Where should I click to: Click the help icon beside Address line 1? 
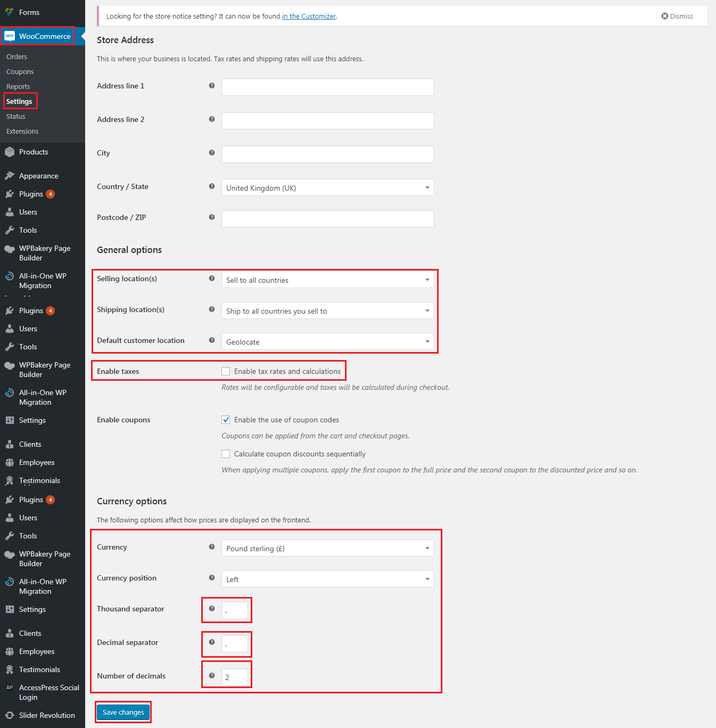[212, 86]
